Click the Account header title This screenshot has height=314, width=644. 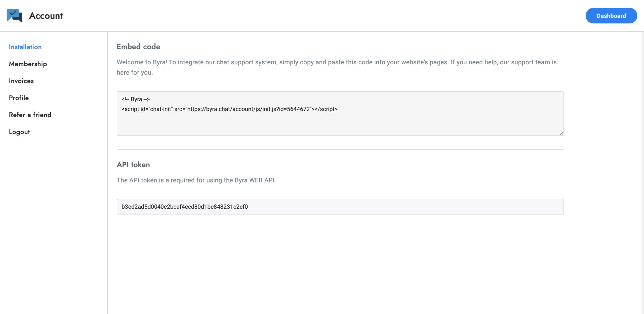pyautogui.click(x=46, y=16)
